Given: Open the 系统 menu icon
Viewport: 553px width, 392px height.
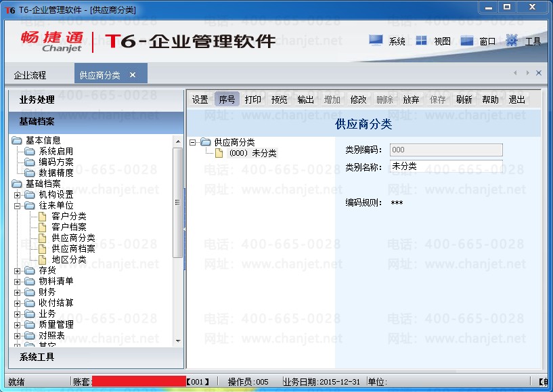Looking at the screenshot, I should click(x=376, y=41).
